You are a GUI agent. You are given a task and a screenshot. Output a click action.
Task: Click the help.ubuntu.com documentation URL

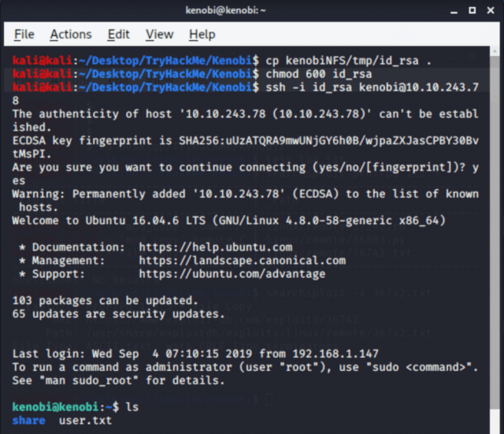point(215,247)
